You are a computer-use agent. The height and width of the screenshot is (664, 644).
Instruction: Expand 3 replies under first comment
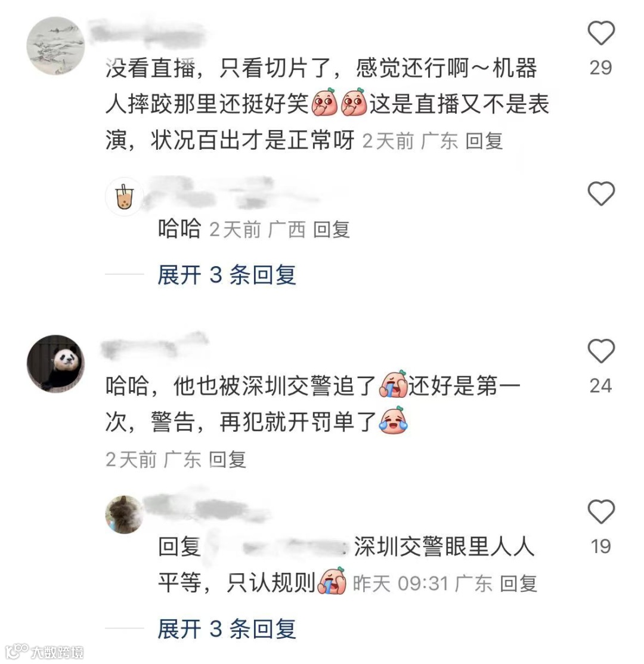click(x=227, y=275)
